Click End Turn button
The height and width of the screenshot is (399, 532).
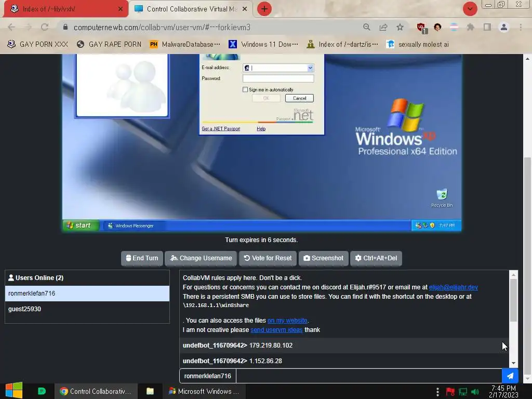tap(142, 258)
